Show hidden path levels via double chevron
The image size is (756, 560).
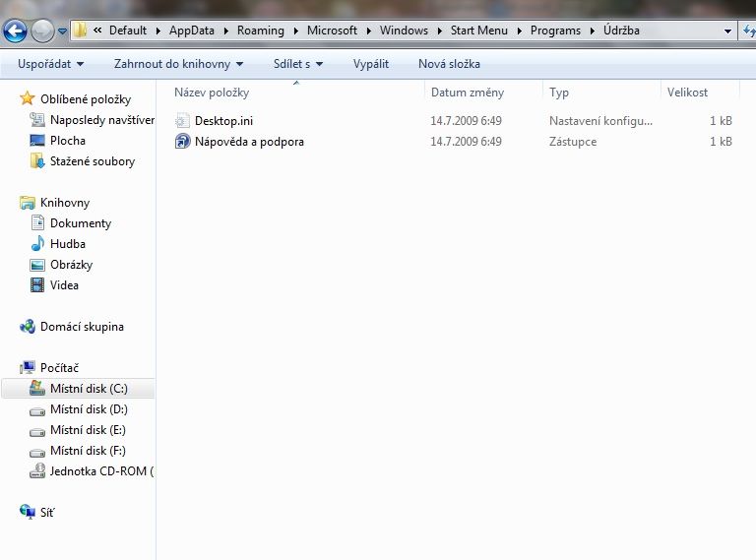(x=97, y=31)
